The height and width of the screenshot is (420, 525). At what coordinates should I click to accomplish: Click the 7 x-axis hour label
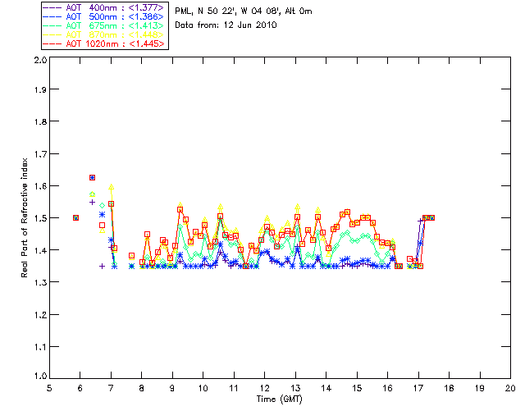pyautogui.click(x=111, y=388)
